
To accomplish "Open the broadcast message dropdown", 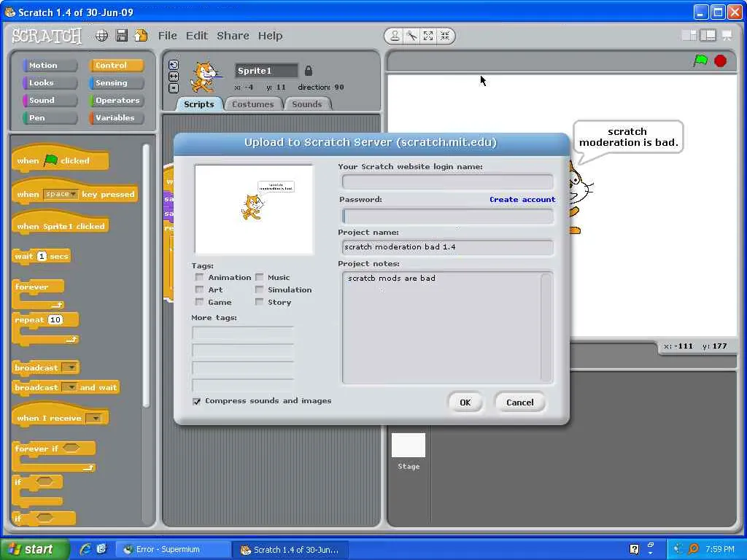I will click(x=70, y=367).
